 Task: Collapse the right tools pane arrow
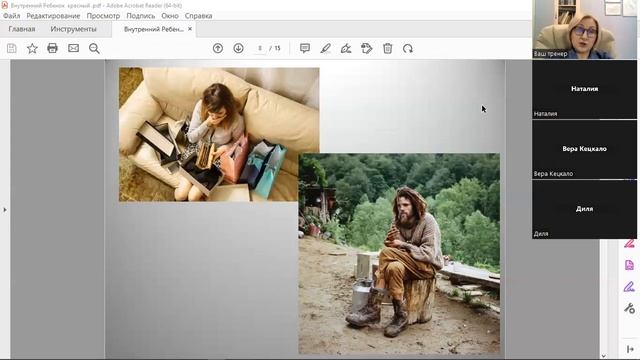[x=630, y=349]
